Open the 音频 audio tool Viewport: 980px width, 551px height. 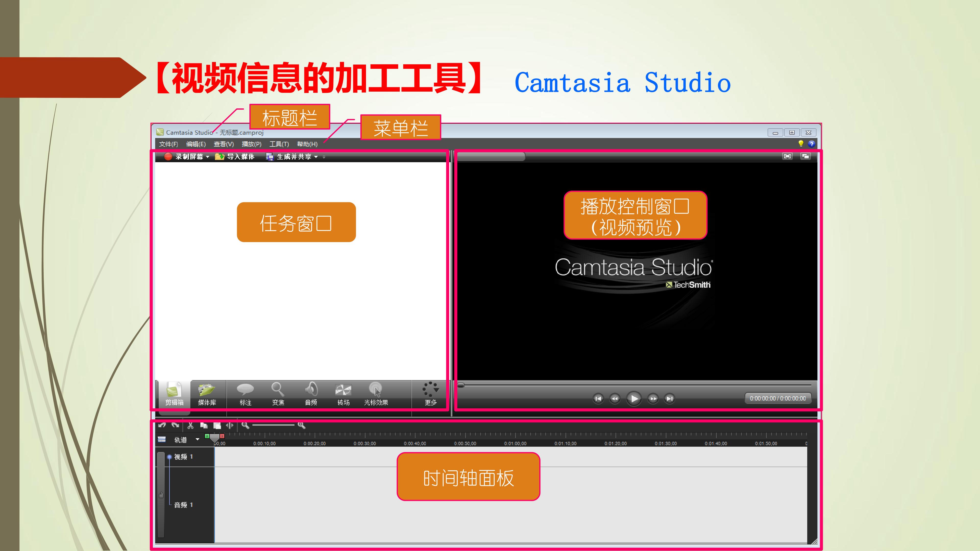pyautogui.click(x=311, y=394)
